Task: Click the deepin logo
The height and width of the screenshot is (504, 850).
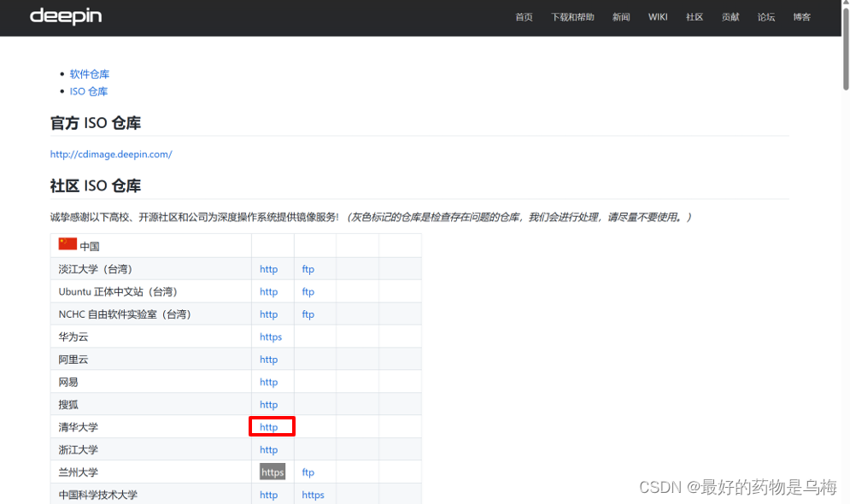Action: point(65,16)
